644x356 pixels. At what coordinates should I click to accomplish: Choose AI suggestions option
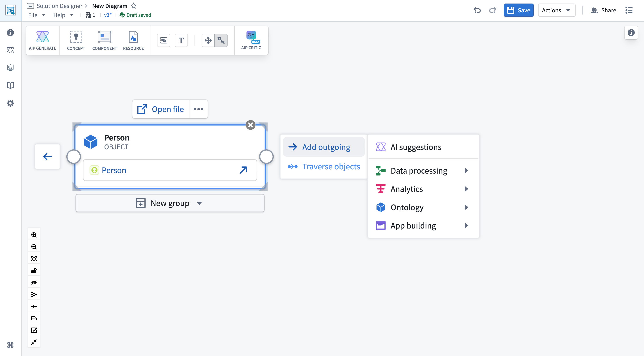pos(423,147)
